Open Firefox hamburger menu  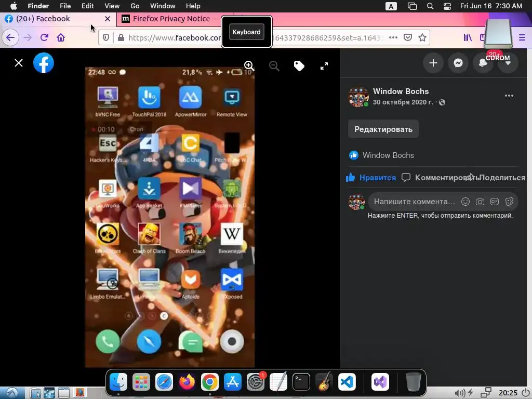(522, 37)
